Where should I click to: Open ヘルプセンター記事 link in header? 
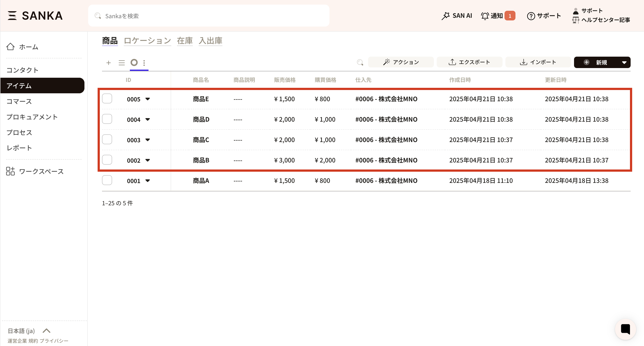pyautogui.click(x=605, y=20)
